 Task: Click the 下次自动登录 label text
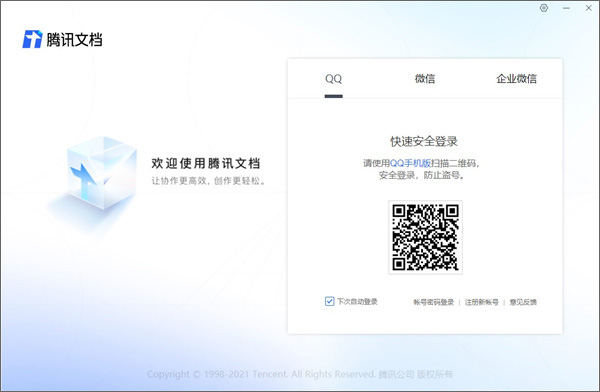(357, 302)
